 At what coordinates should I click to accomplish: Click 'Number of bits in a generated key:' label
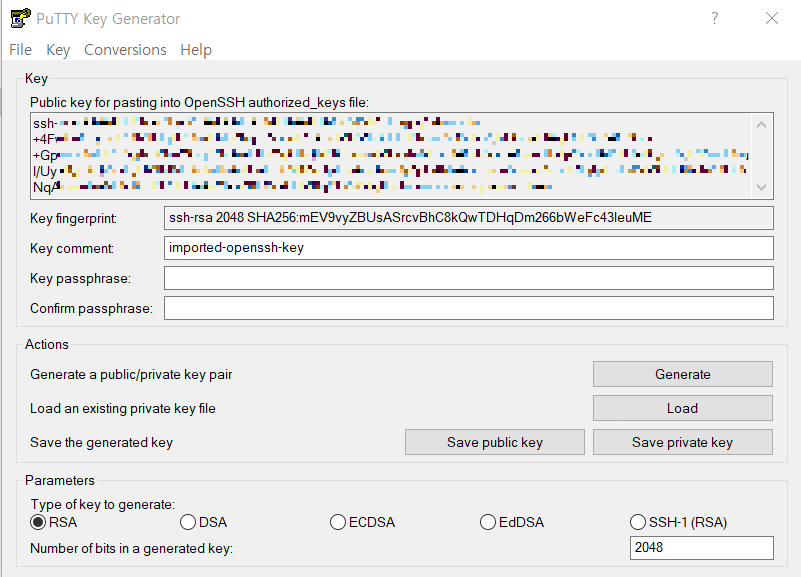tap(131, 548)
